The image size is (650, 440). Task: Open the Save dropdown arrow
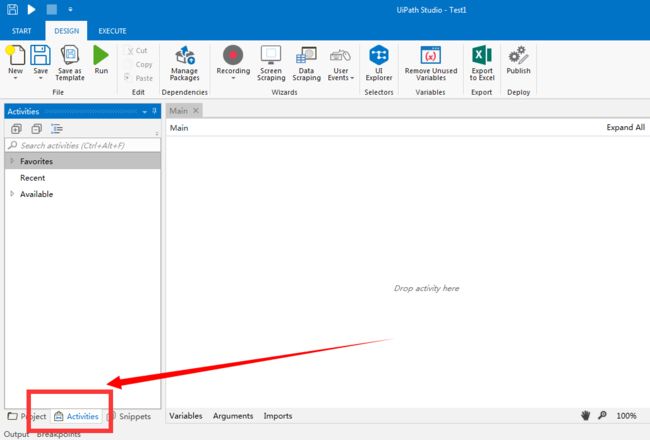tap(41, 78)
